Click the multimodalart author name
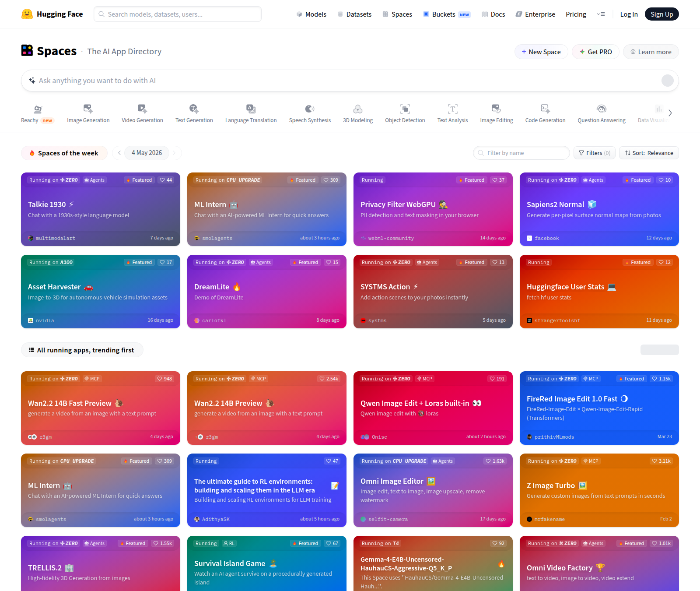The width and height of the screenshot is (700, 591). click(x=56, y=238)
